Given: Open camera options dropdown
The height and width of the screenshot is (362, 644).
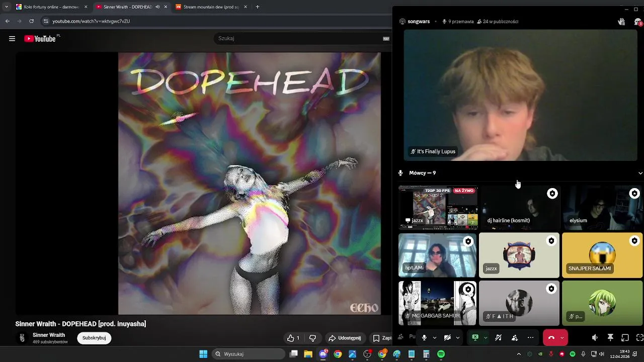Looking at the screenshot, I should [458, 338].
